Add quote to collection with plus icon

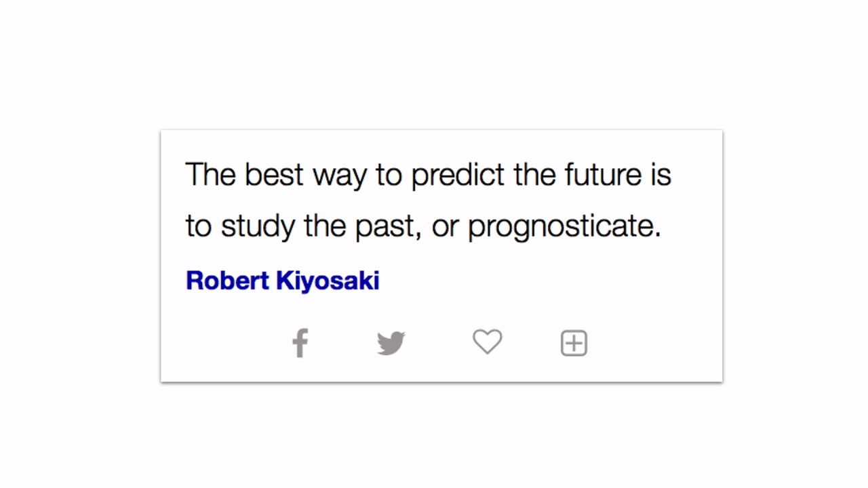click(x=574, y=343)
